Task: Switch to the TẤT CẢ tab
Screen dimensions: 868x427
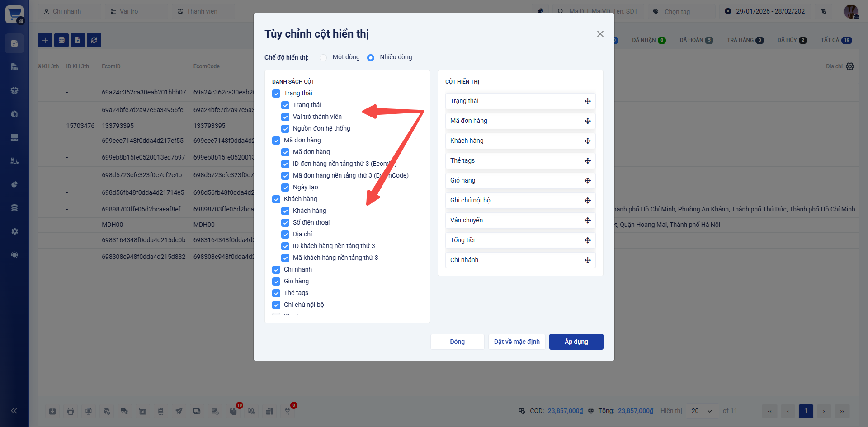Action: [x=836, y=40]
